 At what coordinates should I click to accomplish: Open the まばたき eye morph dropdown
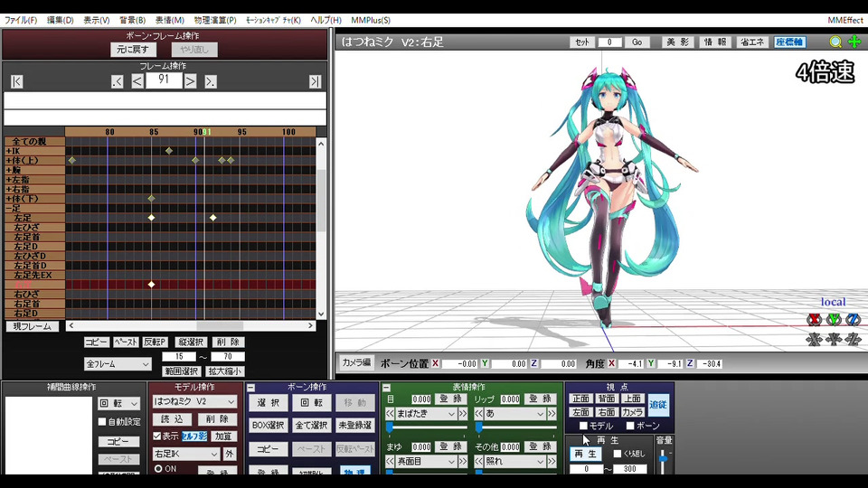coord(426,414)
